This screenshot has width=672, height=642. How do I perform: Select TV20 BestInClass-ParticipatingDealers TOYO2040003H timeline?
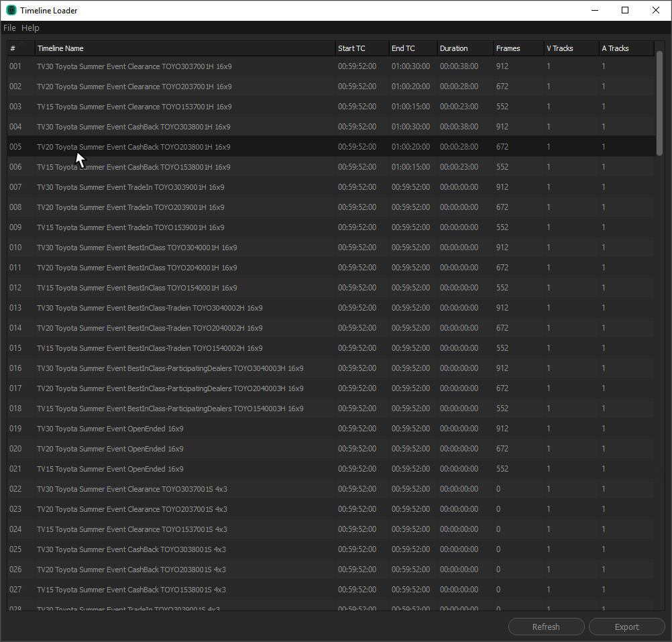click(331, 388)
